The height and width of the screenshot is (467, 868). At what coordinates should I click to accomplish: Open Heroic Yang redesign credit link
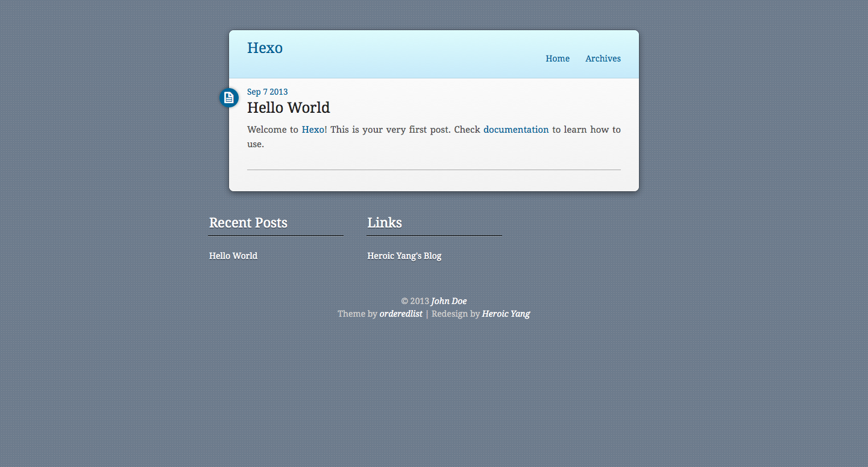[506, 314]
